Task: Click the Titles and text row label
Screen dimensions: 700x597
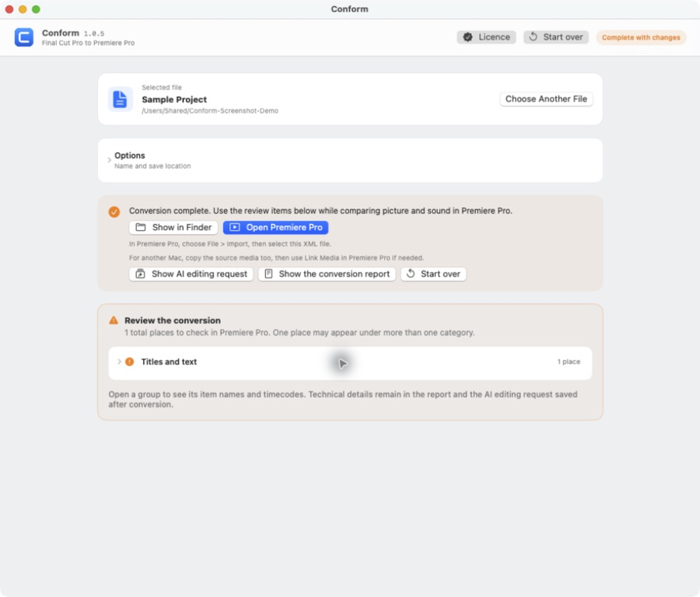Action: 169,362
